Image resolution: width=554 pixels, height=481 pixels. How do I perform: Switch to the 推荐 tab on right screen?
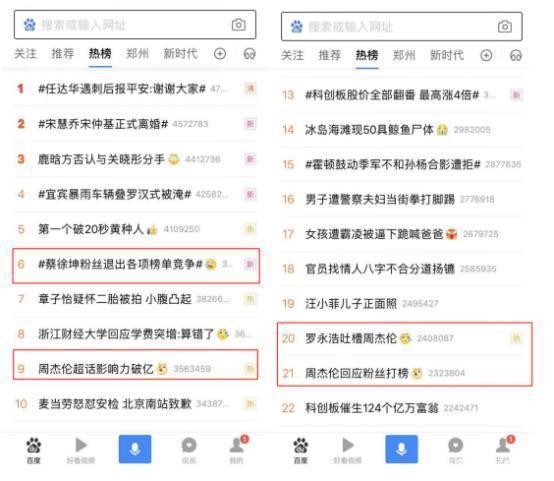(x=330, y=55)
